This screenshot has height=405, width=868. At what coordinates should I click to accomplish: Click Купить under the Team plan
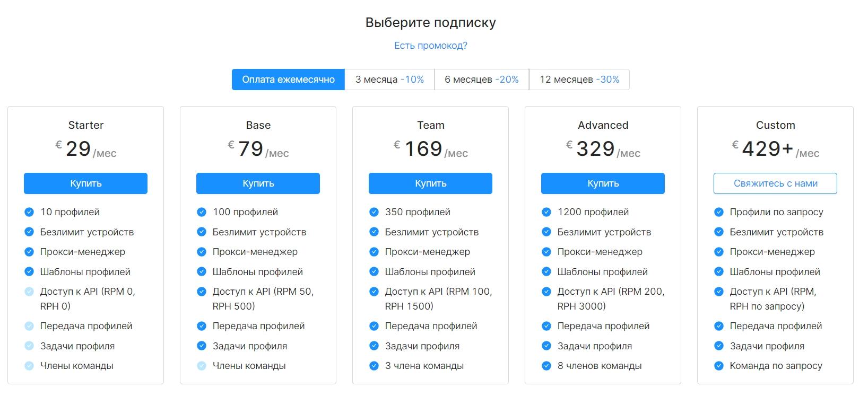tap(430, 183)
